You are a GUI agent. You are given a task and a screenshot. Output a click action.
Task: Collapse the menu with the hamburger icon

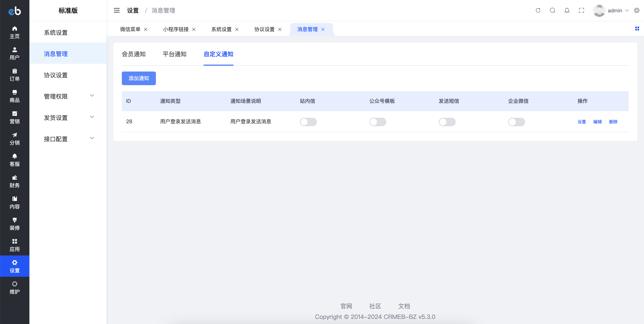(117, 10)
